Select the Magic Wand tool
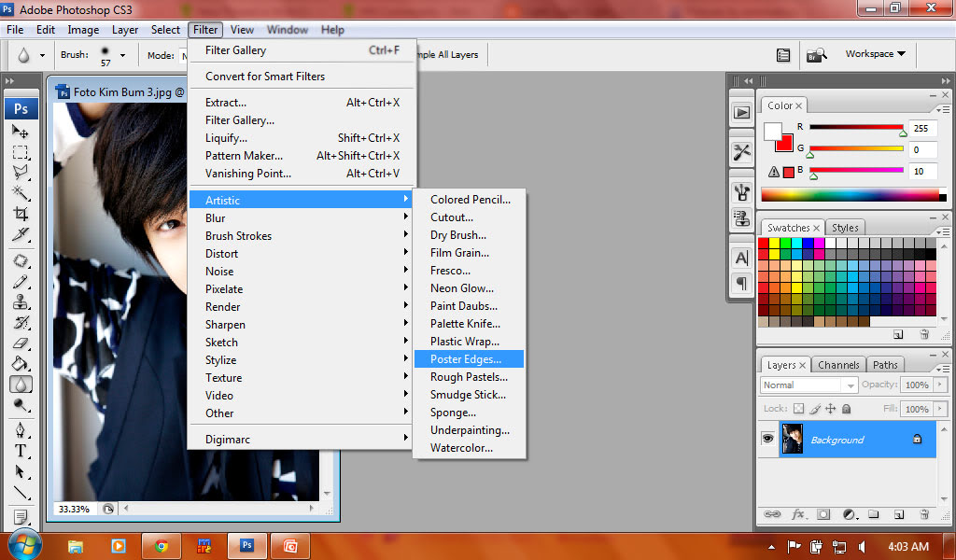 pyautogui.click(x=21, y=193)
